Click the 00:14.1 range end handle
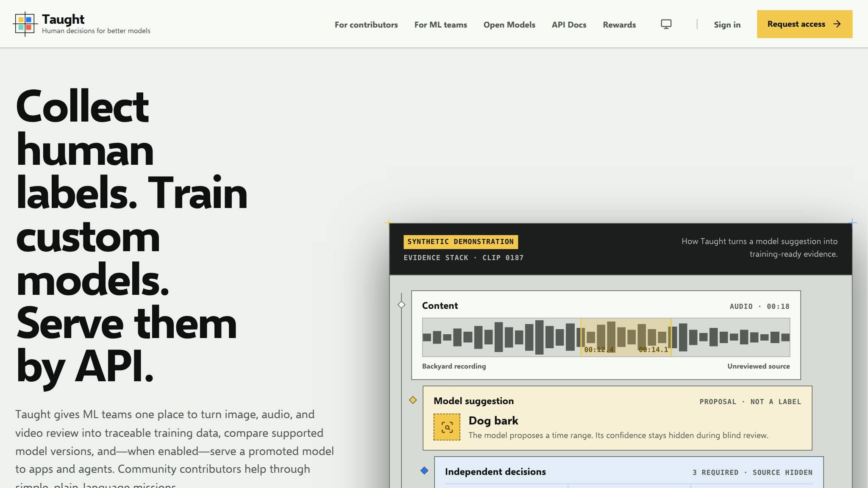 point(671,337)
